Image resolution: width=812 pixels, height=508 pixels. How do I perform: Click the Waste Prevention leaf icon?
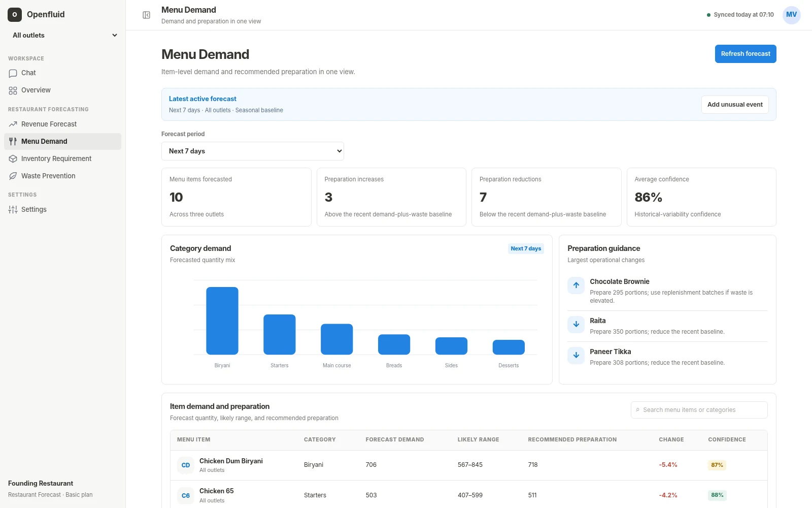tap(13, 176)
